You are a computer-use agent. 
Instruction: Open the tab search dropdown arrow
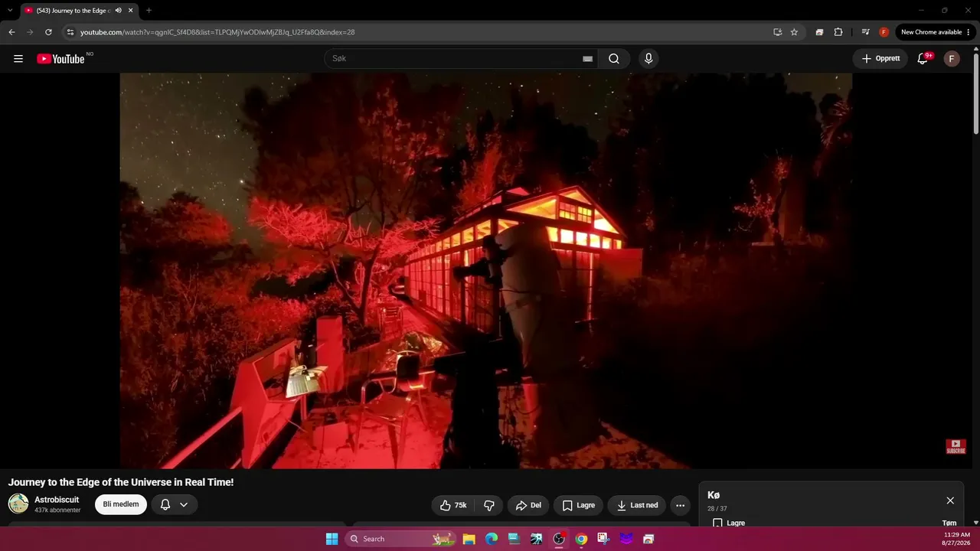click(x=10, y=11)
